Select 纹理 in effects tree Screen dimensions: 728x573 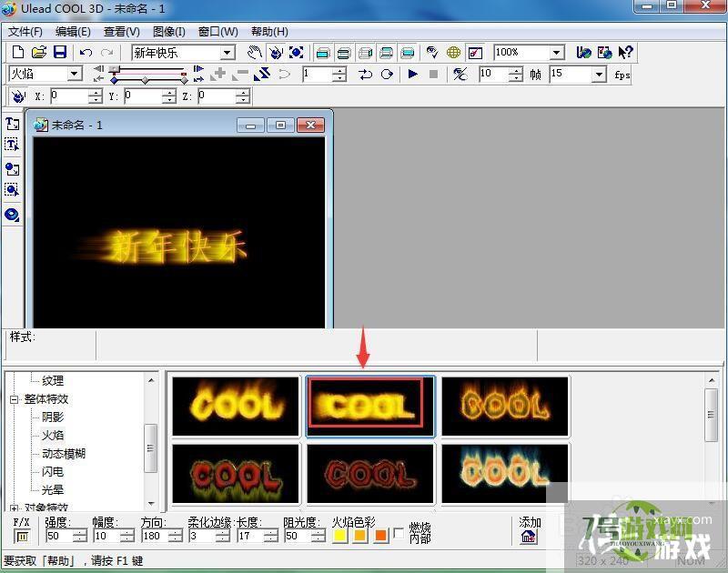point(53,381)
